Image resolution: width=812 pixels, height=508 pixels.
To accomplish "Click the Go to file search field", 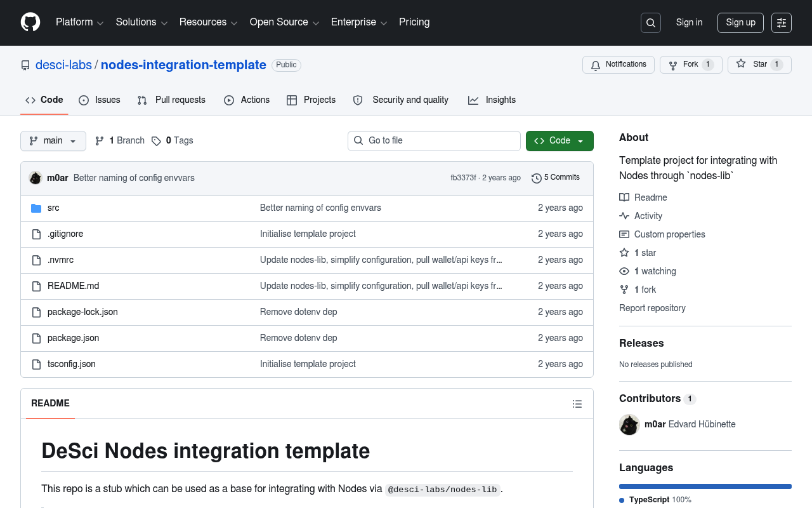I will click(434, 141).
